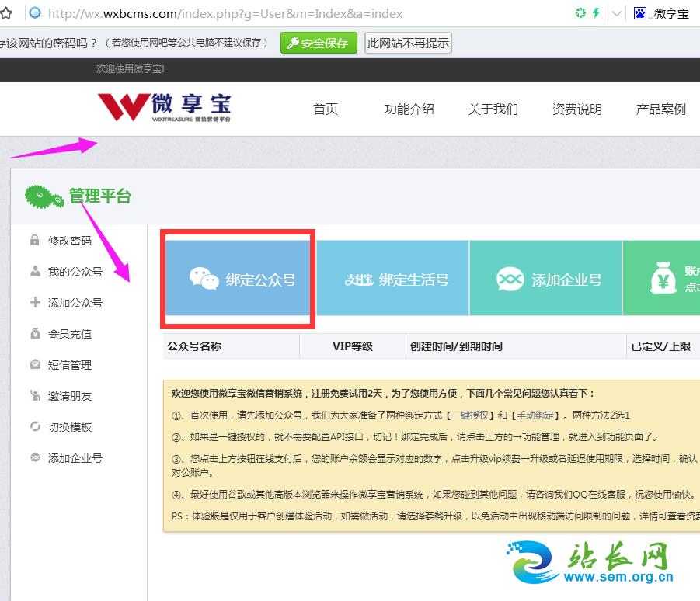Click the green refresh icon in the address bar
Viewport: 700px width, 601px height.
tap(580, 13)
